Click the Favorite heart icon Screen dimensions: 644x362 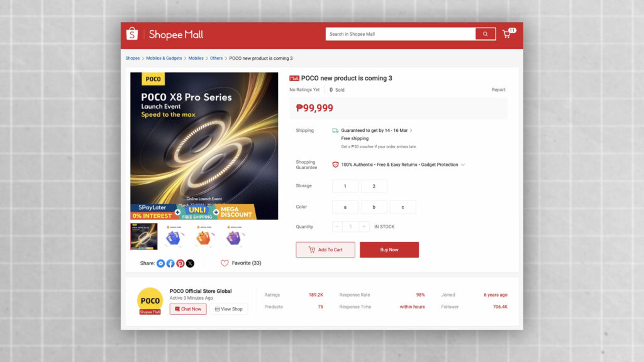[225, 263]
